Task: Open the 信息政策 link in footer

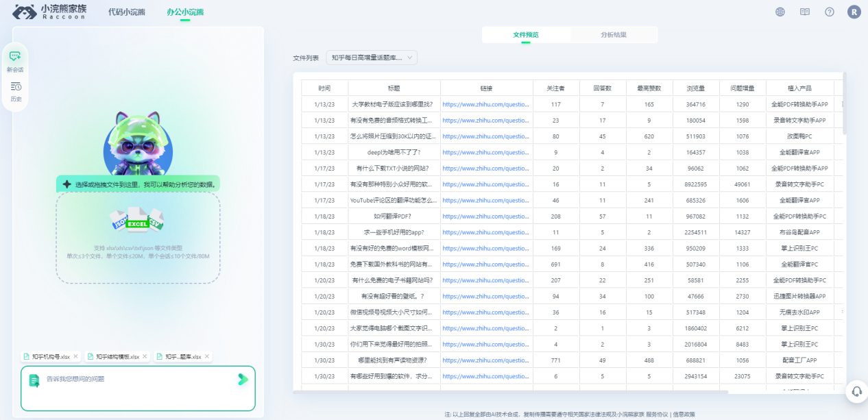Action: coord(684,414)
